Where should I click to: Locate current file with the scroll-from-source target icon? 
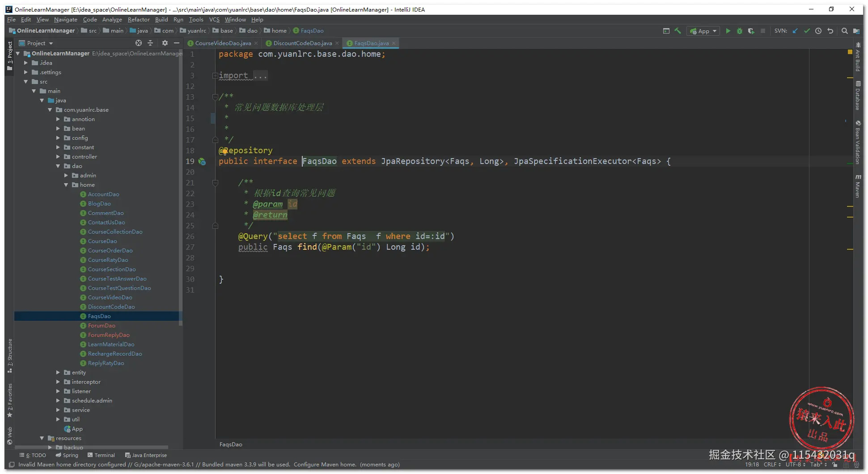point(139,43)
